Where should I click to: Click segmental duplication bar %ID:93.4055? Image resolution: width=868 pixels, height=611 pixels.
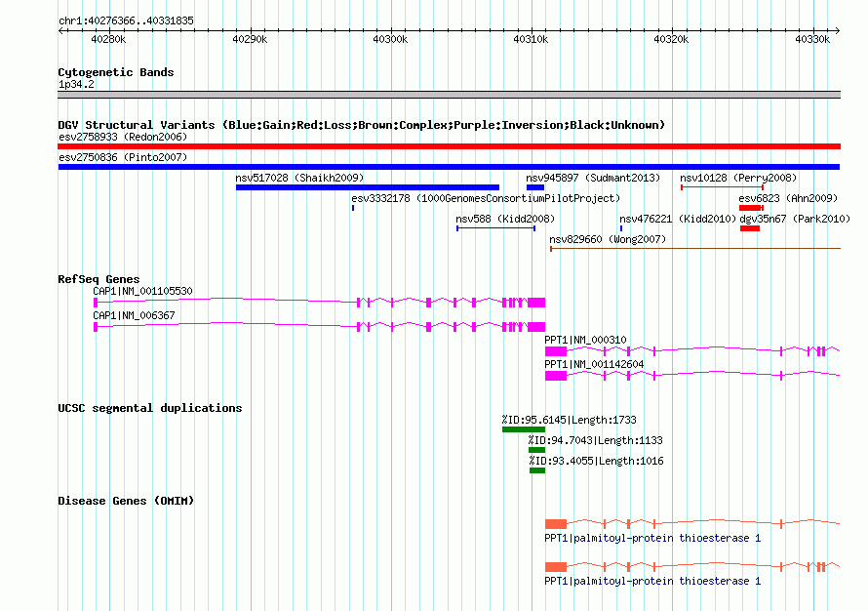537,470
